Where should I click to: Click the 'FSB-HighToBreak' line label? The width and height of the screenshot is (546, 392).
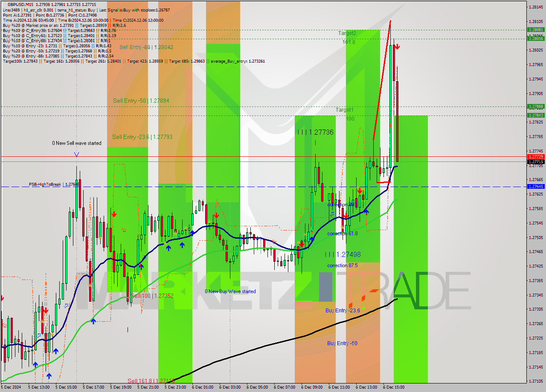tap(45, 184)
